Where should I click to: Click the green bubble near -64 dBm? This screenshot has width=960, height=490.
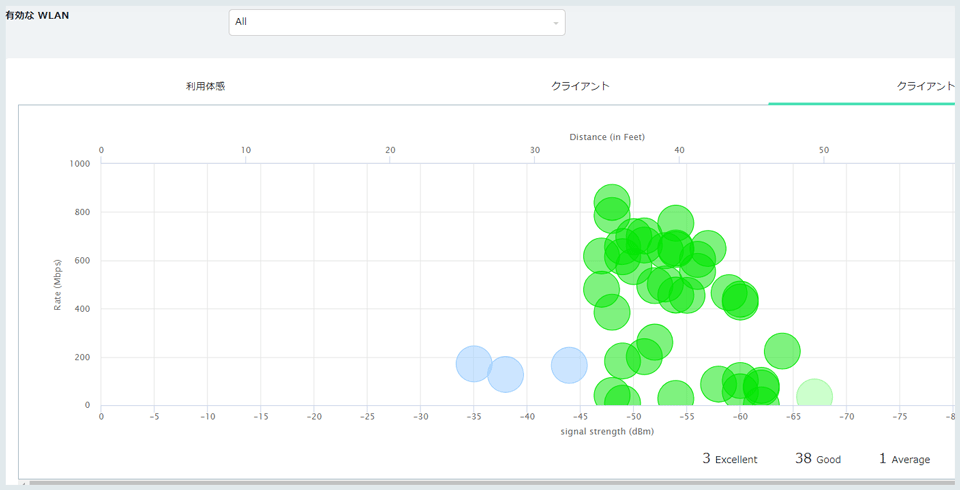pyautogui.click(x=783, y=351)
